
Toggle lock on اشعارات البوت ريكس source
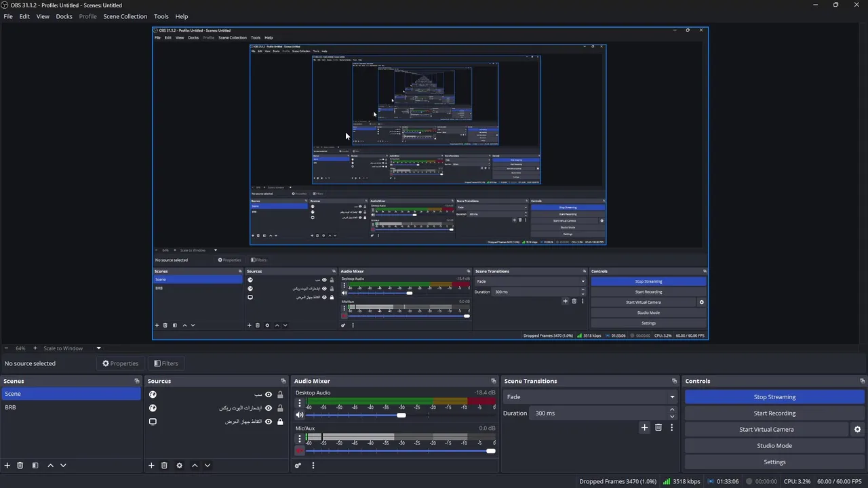280,408
